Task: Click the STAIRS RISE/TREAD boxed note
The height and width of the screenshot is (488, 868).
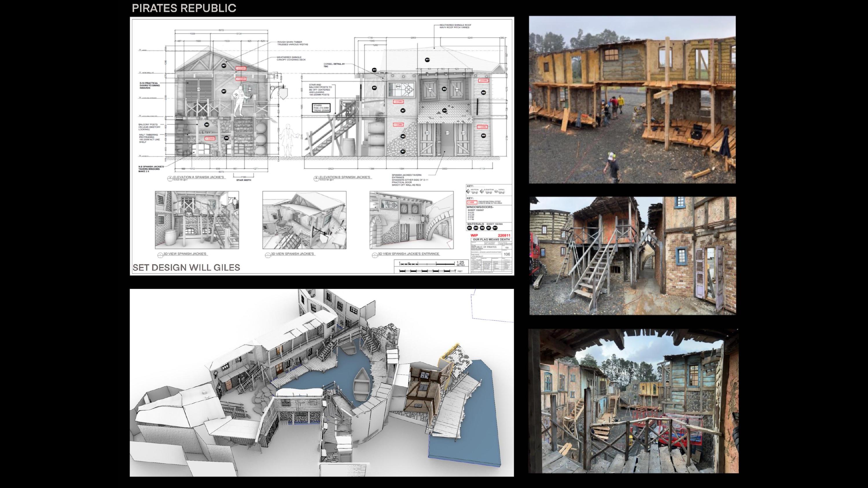Action: point(321,108)
